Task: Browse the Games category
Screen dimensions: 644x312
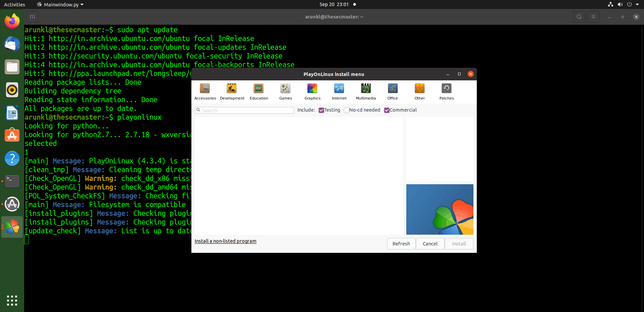Action: pos(285,92)
